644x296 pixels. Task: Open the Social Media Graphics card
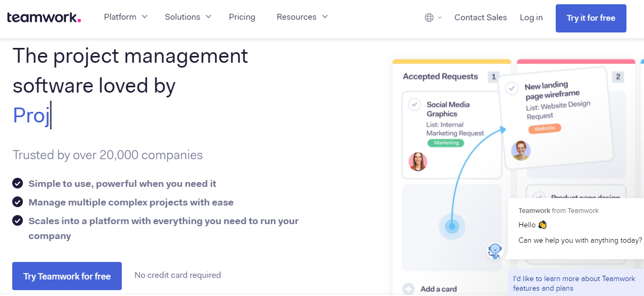[452, 135]
